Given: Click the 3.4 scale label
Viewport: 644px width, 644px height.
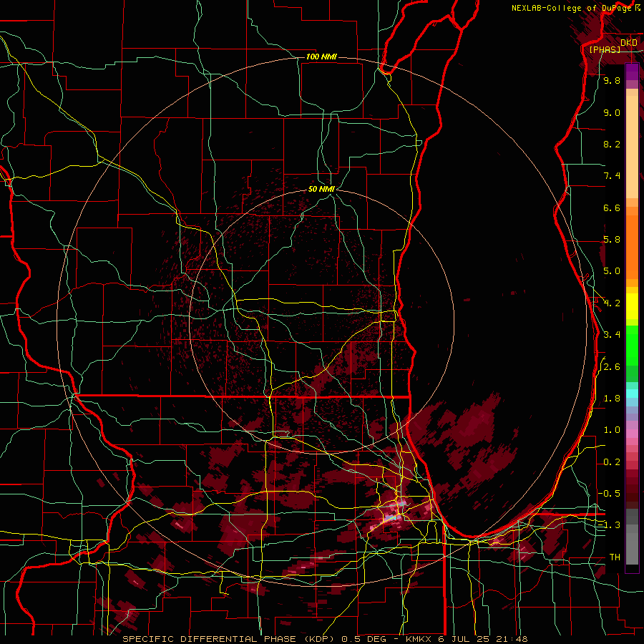Looking at the screenshot, I should (x=612, y=335).
